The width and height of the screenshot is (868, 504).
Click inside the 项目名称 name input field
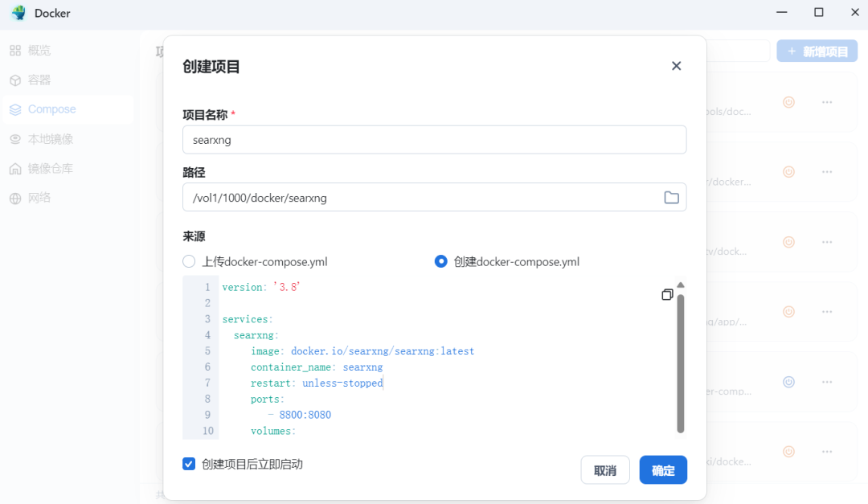point(434,139)
